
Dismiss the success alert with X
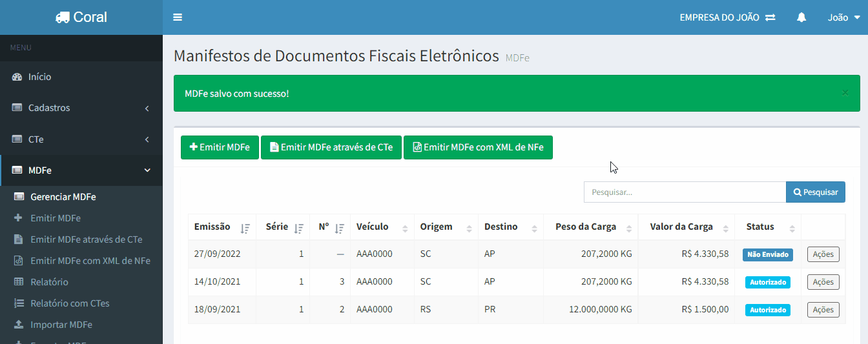[x=845, y=93]
